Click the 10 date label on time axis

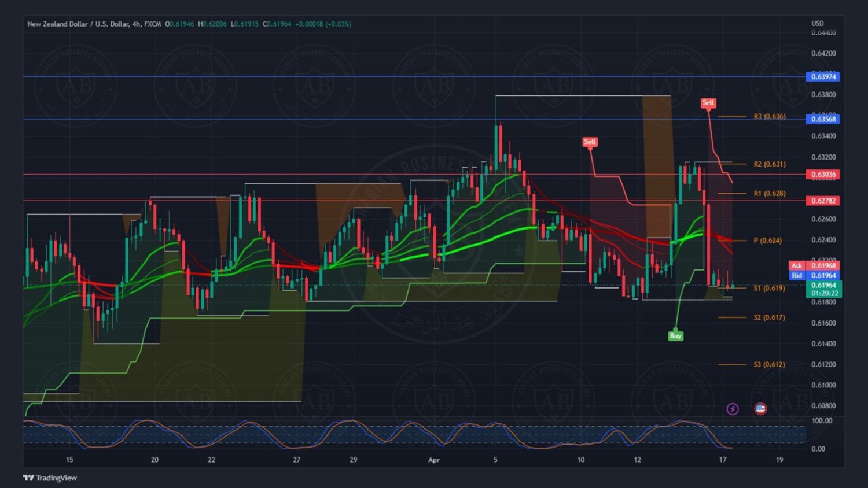[x=580, y=460]
